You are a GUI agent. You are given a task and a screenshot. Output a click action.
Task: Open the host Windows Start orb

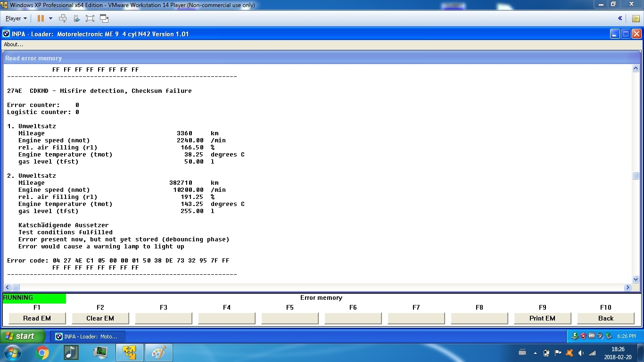12,353
